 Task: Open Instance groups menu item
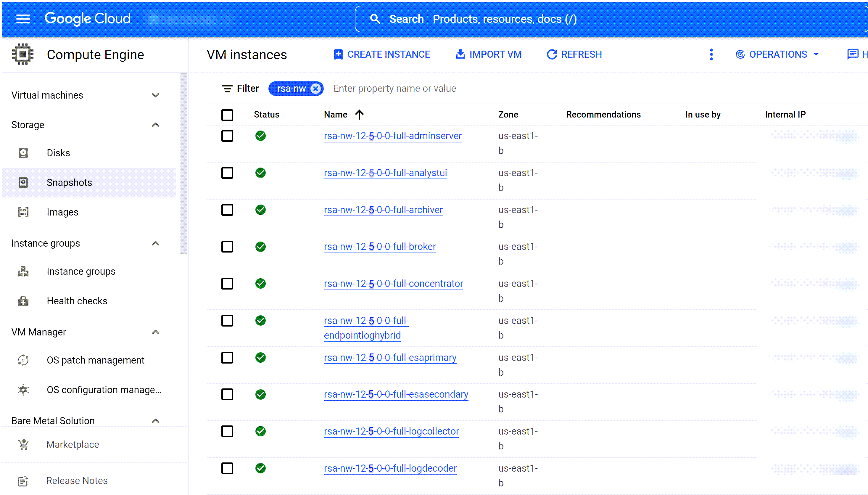click(81, 271)
